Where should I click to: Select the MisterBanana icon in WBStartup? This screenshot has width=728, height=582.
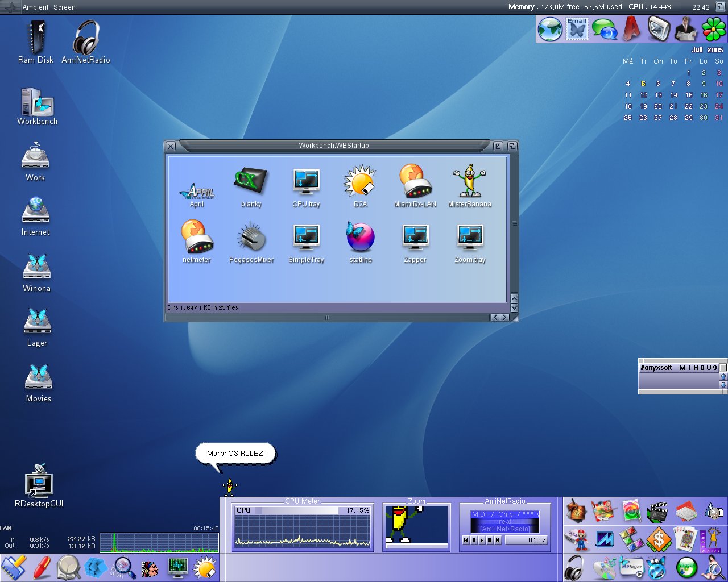[470, 186]
